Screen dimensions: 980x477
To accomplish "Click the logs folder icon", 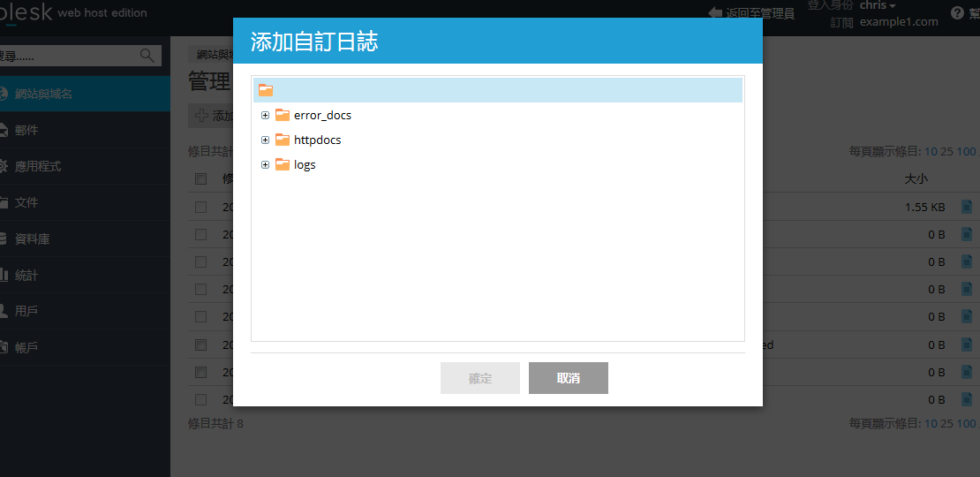I will pyautogui.click(x=283, y=164).
